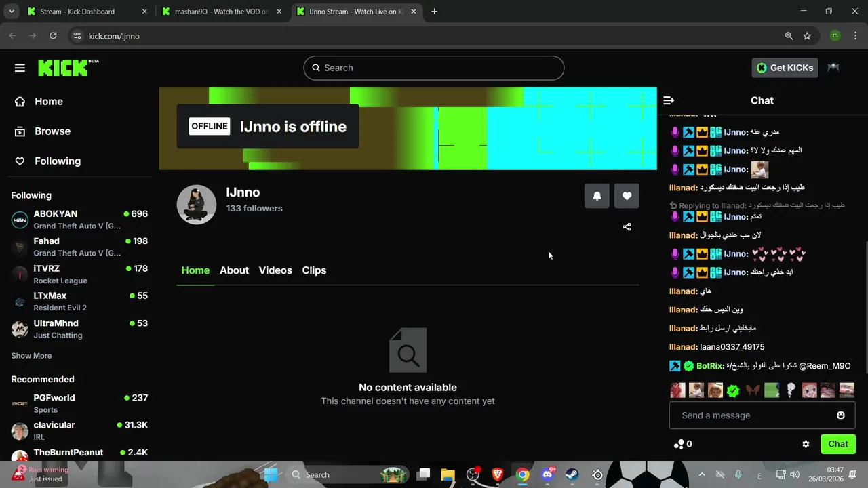Open the Videos tab on the channel
Viewport: 868px width, 488px height.
[275, 270]
